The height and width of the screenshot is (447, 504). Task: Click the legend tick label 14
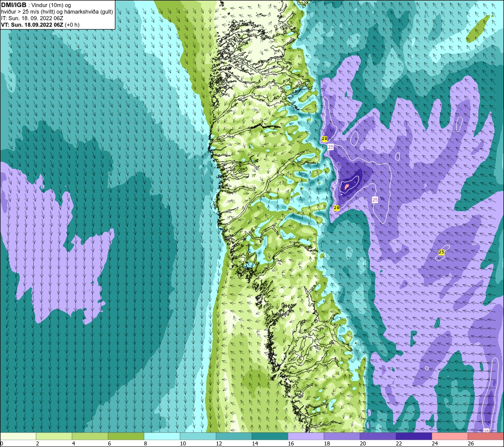click(255, 443)
